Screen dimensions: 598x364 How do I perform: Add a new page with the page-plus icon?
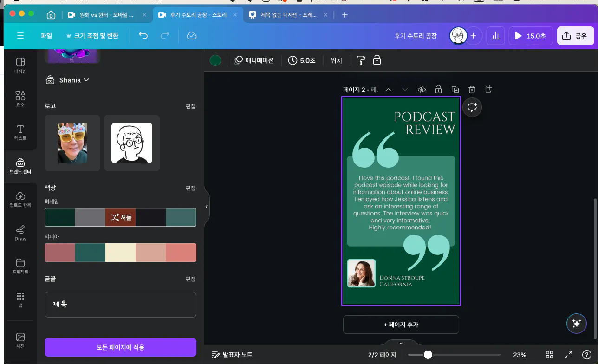pos(488,89)
